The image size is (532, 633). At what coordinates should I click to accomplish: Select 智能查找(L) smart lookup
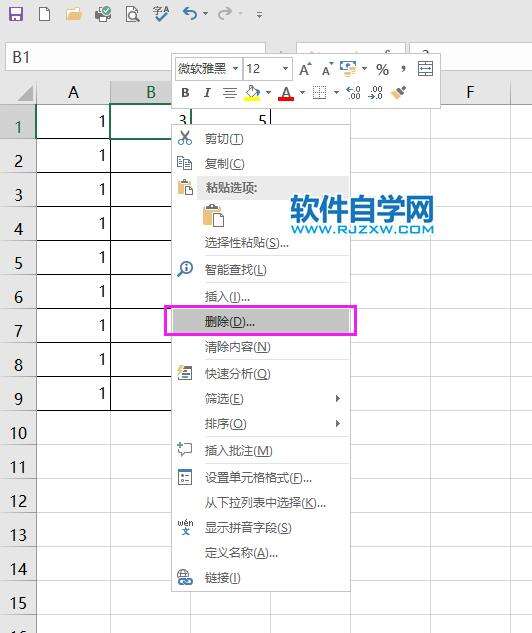click(260, 269)
